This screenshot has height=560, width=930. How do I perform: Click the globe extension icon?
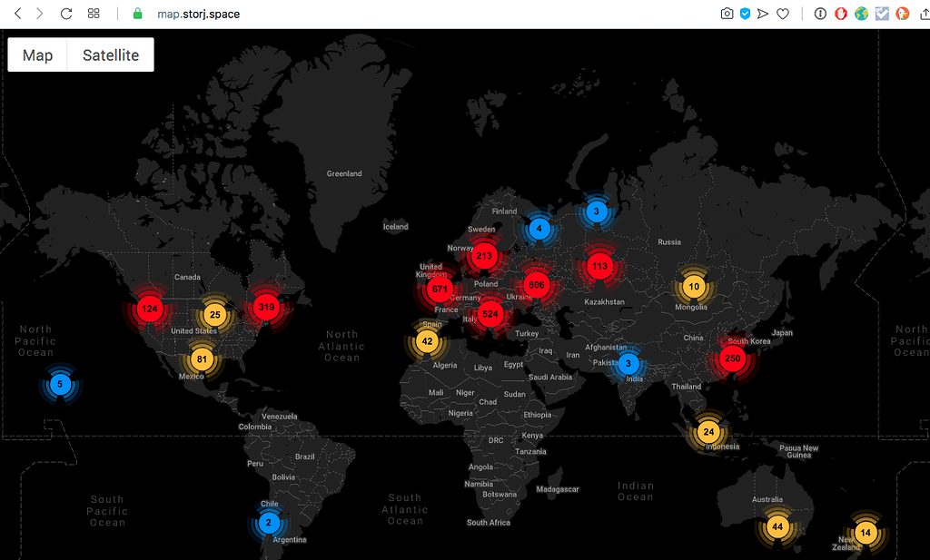(x=861, y=13)
